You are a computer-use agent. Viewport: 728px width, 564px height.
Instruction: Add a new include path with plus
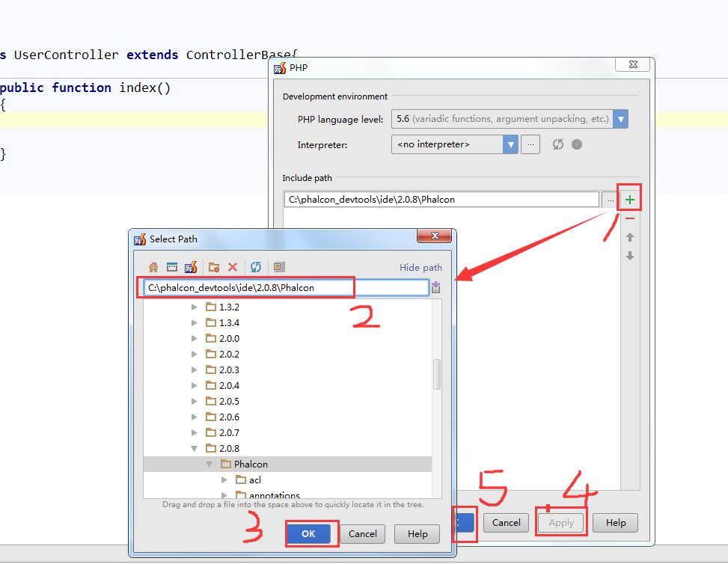tap(630, 200)
